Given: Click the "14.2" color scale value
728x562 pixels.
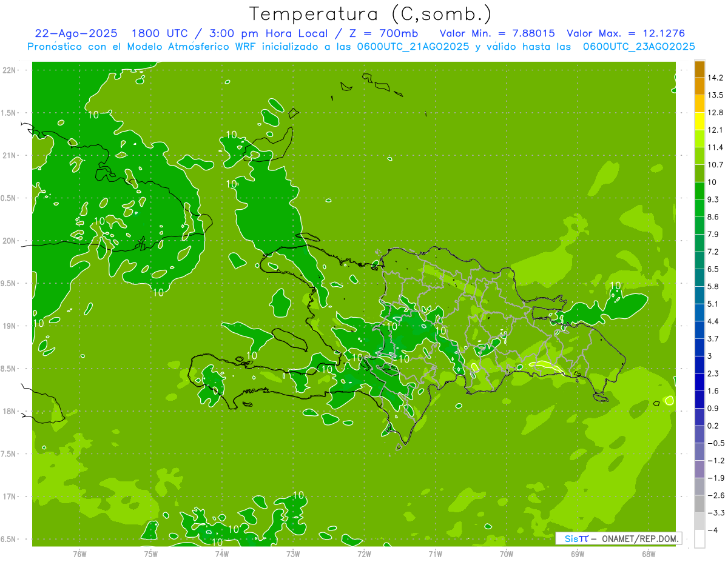Looking at the screenshot, I should pyautogui.click(x=716, y=78).
